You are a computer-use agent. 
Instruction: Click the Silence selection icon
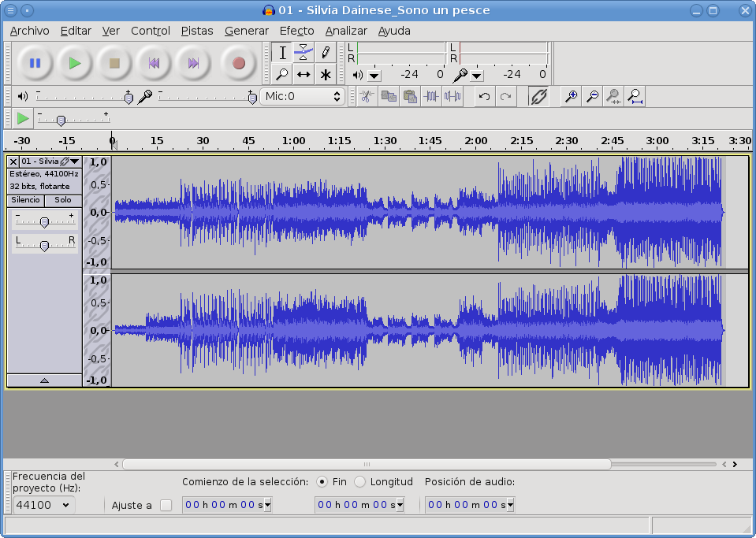click(452, 96)
